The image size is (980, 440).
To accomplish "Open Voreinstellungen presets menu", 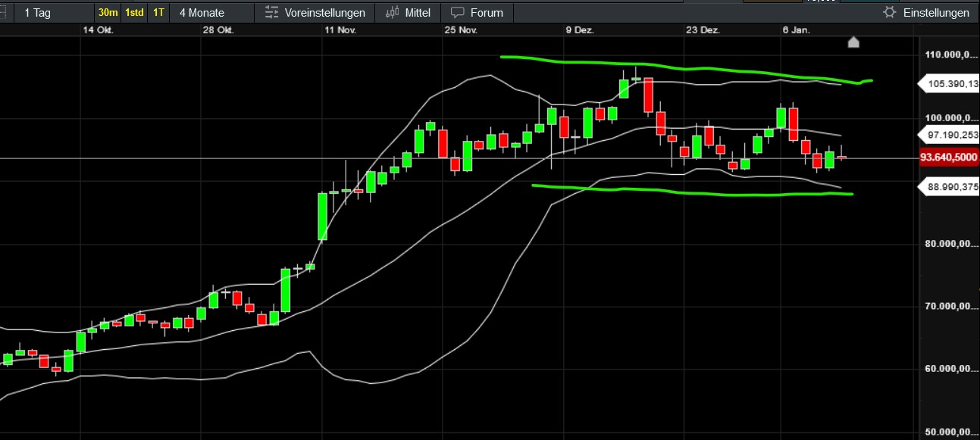I will pos(315,13).
